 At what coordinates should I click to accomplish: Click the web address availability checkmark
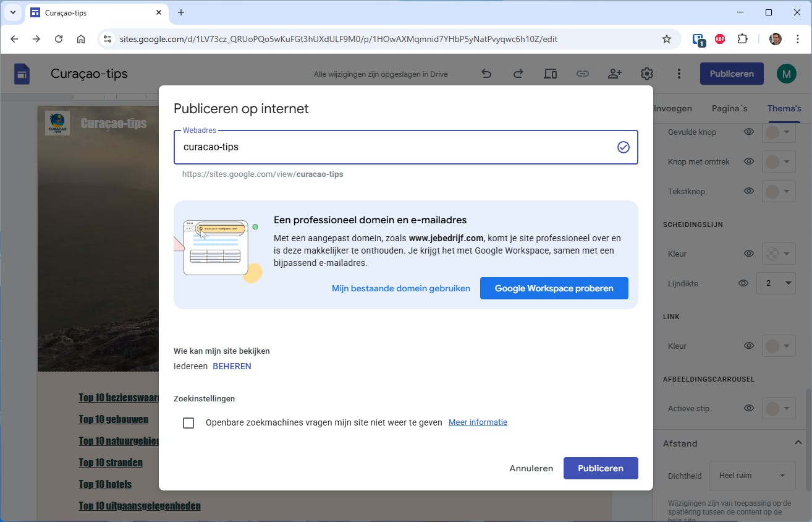(x=624, y=147)
